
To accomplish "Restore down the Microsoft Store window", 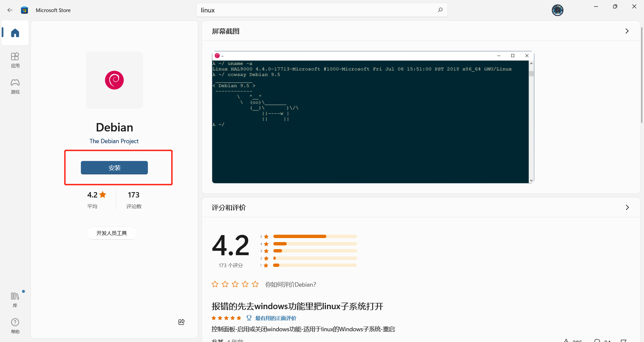I will tap(615, 7).
